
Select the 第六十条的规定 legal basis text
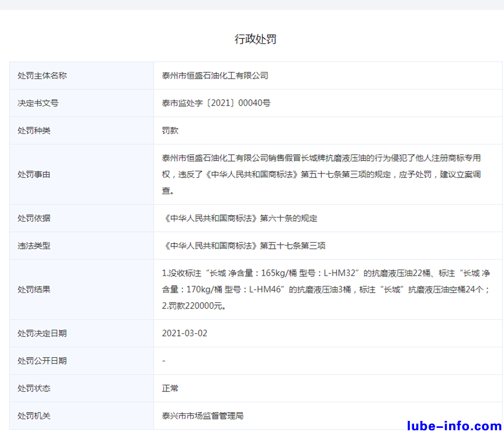click(x=239, y=218)
